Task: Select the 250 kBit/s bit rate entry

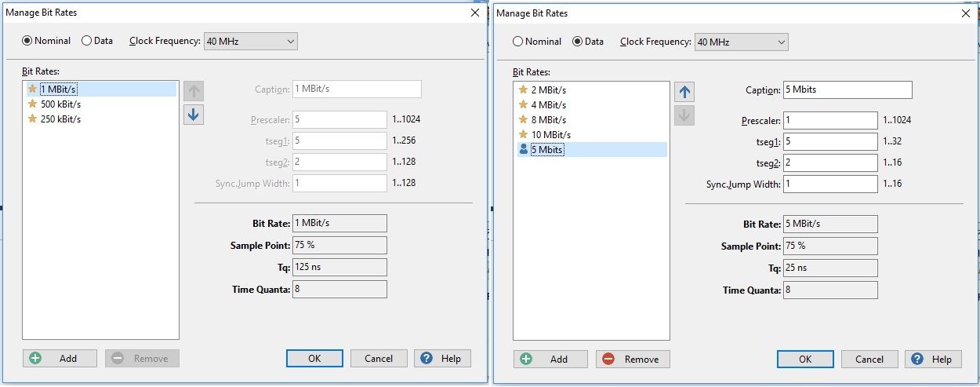Action: click(100, 119)
